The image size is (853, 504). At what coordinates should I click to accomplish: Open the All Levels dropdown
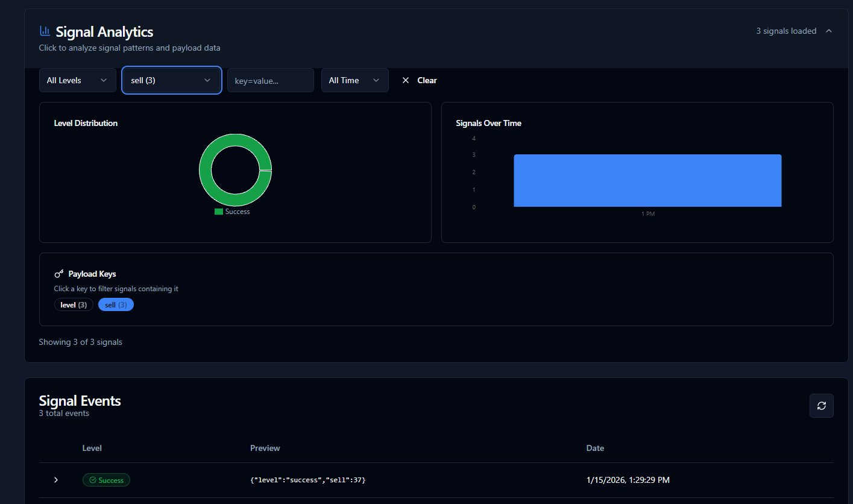pos(77,80)
